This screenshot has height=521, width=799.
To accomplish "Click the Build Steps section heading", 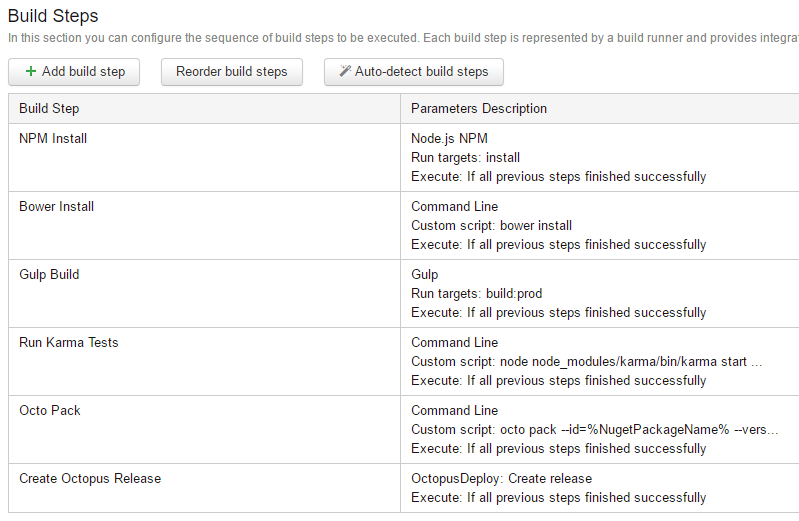I will 53,16.
